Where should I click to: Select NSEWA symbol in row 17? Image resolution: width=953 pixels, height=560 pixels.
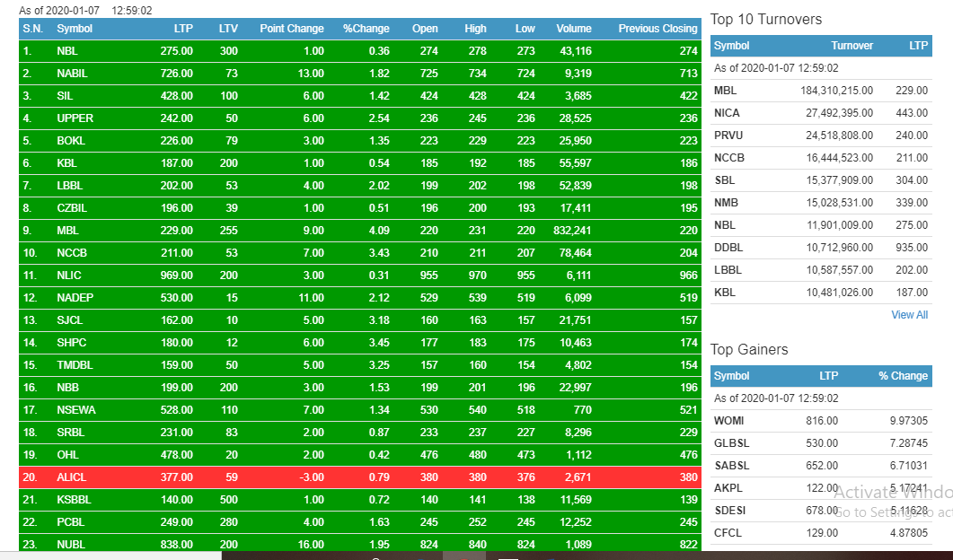[76, 411]
